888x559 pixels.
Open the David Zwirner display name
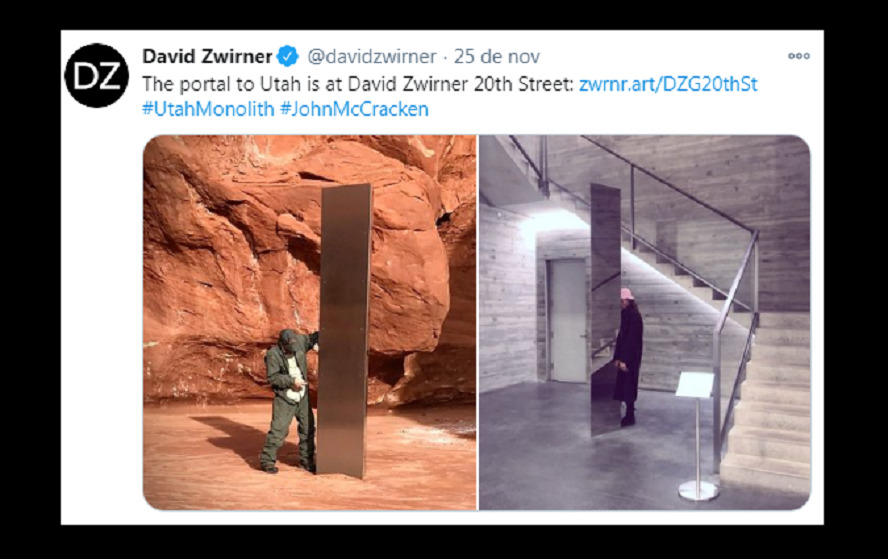[x=207, y=56]
